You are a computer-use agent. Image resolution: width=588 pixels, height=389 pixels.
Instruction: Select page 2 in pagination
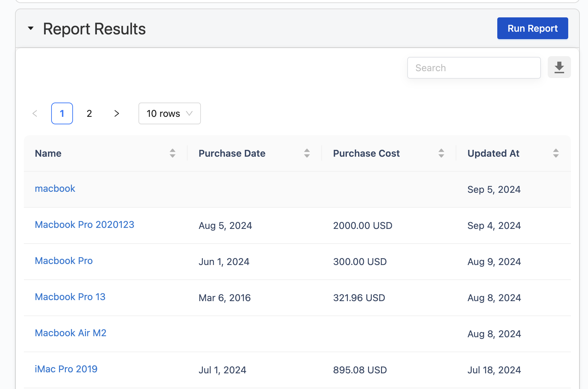click(89, 113)
